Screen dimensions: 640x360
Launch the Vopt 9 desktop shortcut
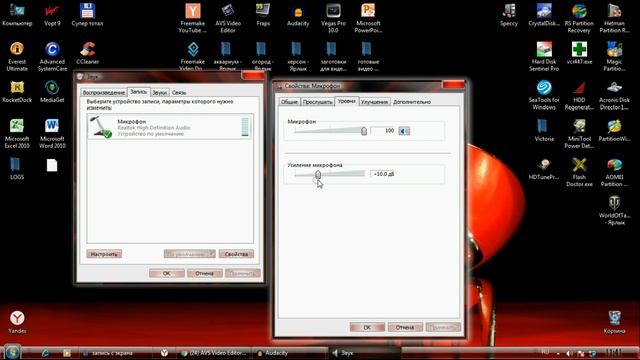pyautogui.click(x=52, y=15)
